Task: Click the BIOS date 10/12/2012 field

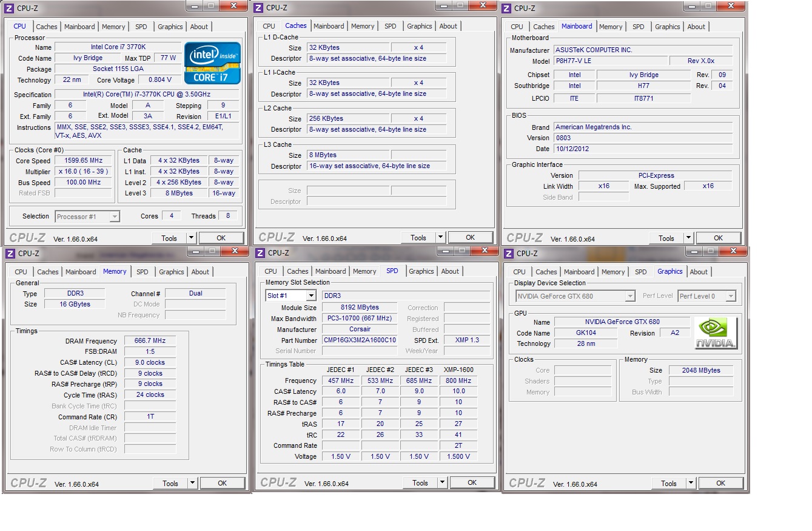Action: (643, 148)
